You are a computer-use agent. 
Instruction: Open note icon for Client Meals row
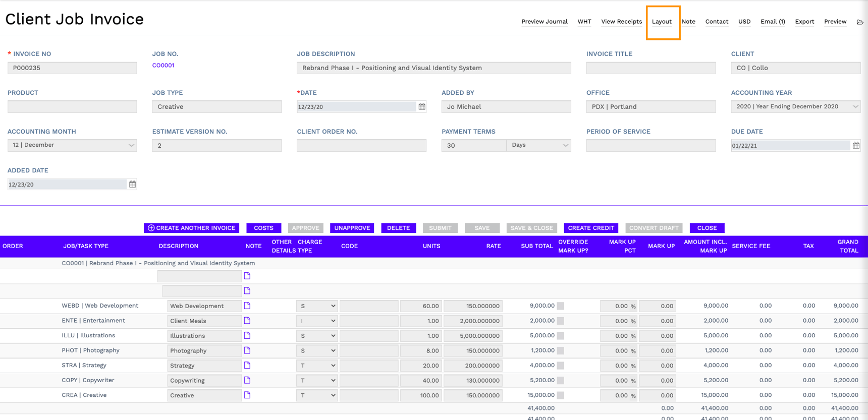coord(247,321)
